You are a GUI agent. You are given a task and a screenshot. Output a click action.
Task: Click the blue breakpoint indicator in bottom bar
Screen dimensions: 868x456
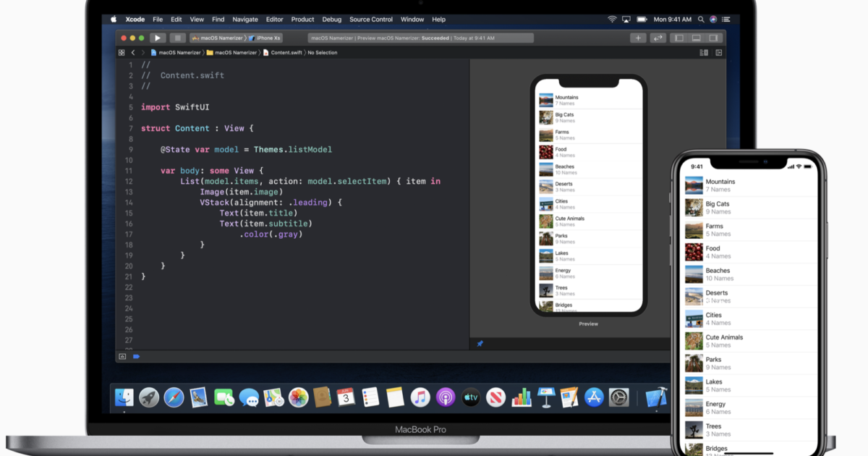pyautogui.click(x=136, y=356)
